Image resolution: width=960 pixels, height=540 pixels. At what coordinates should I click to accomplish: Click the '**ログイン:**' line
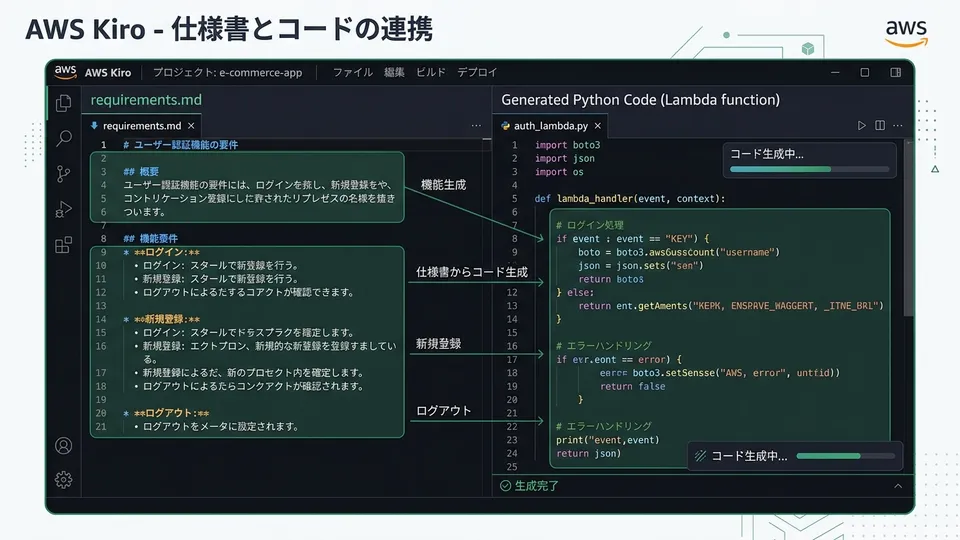coord(162,252)
